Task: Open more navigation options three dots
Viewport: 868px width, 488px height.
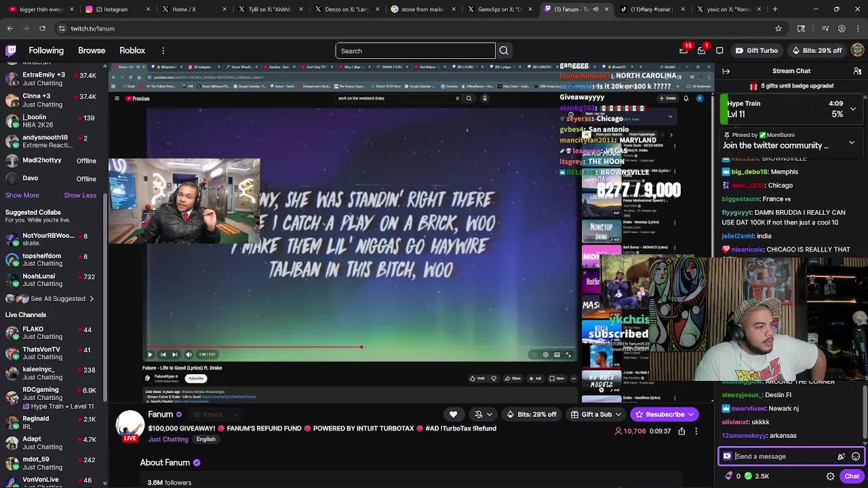Action: tap(163, 51)
